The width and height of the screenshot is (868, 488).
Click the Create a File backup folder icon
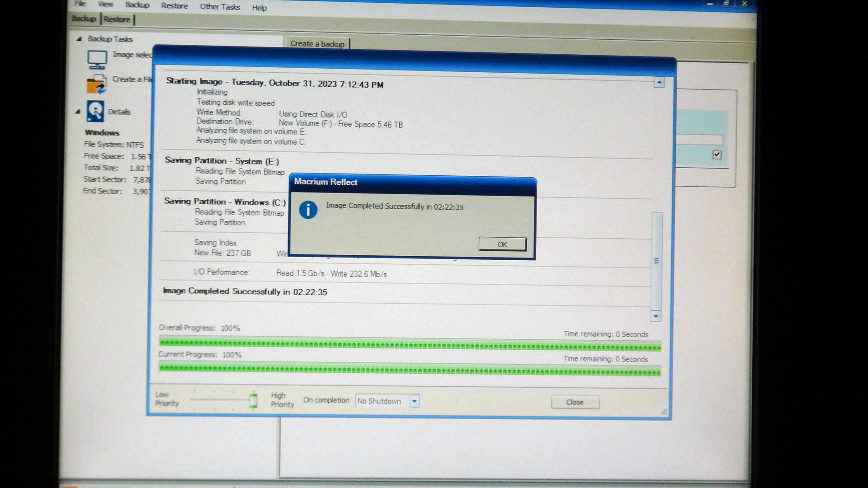tap(96, 84)
